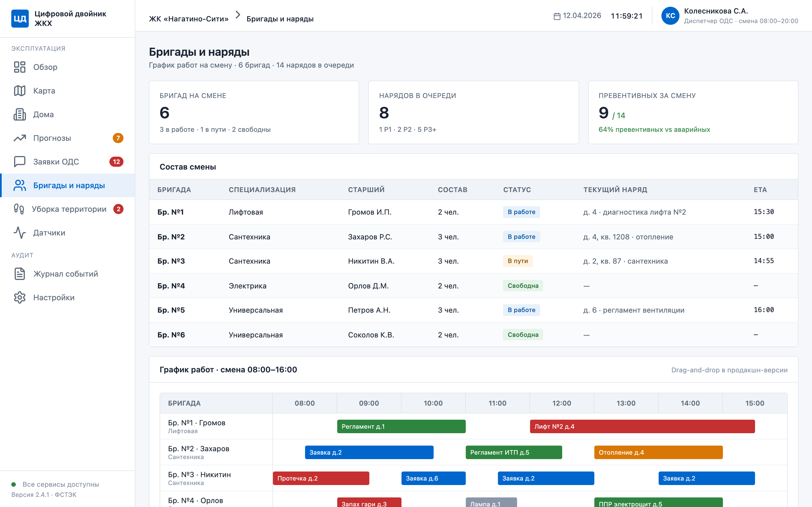Go to ЖК «Нагатино-Сити» breadcrumb
This screenshot has height=507, width=812.
[x=189, y=19]
